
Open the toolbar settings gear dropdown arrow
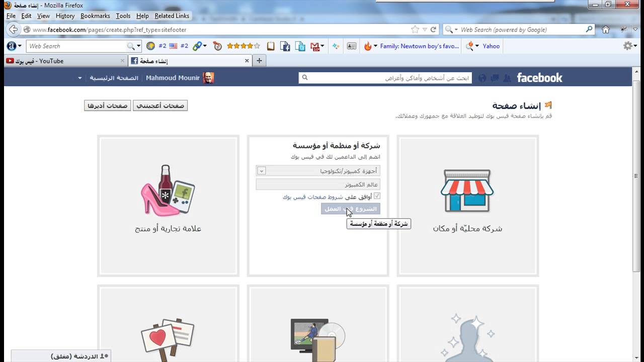[x=635, y=46]
